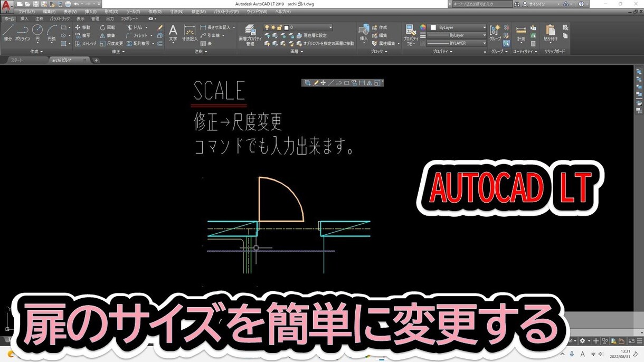Switch to the パラメトリック ribbon tab
Viewport: 644px width, 362px height.
tap(60, 18)
